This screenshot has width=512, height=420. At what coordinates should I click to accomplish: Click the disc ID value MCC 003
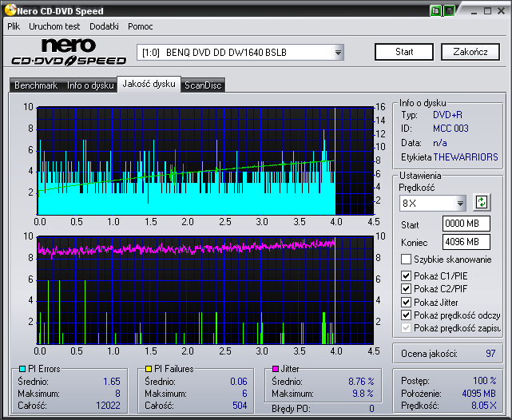point(450,129)
